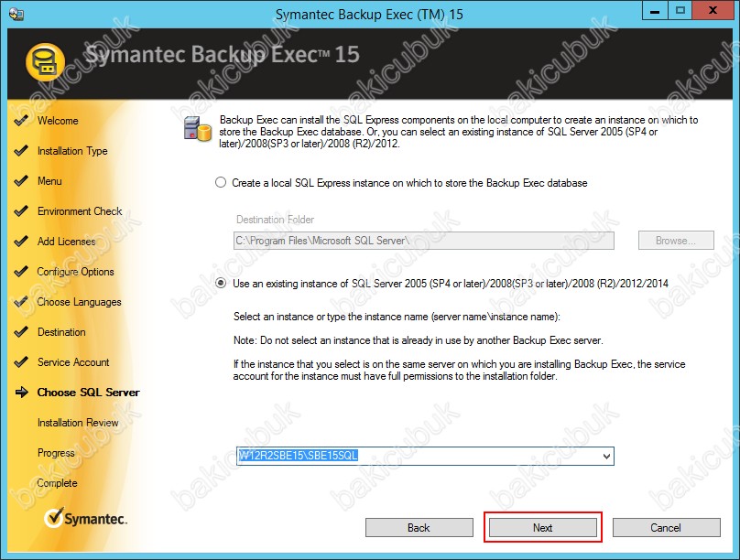Click the Browse button
Viewport: 740px width, 560px height.
[676, 241]
